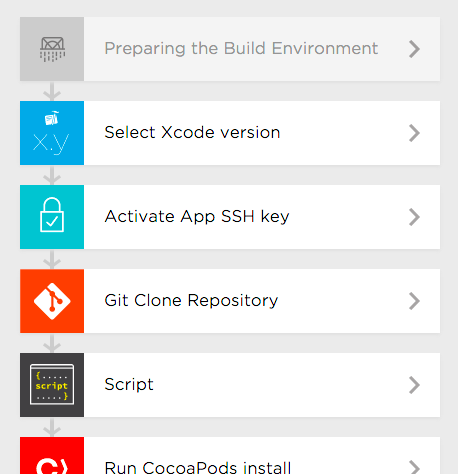Click the blue Xcode version x.y icon

pyautogui.click(x=52, y=133)
